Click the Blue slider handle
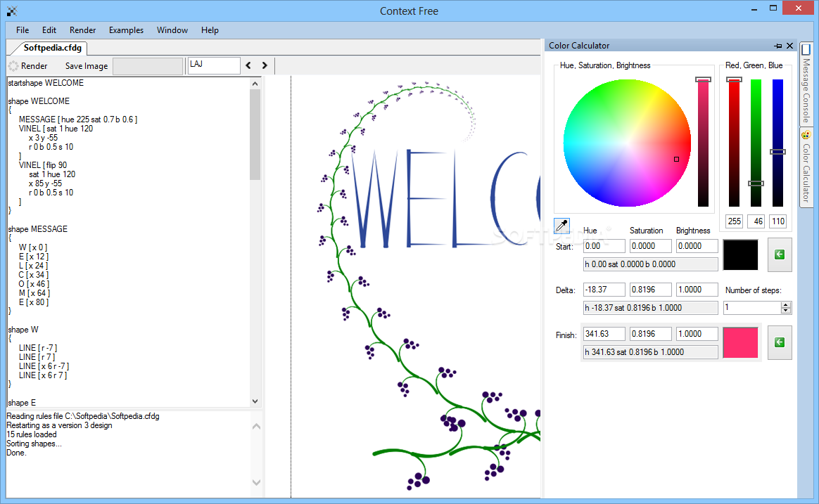This screenshot has width=819, height=504. point(777,152)
